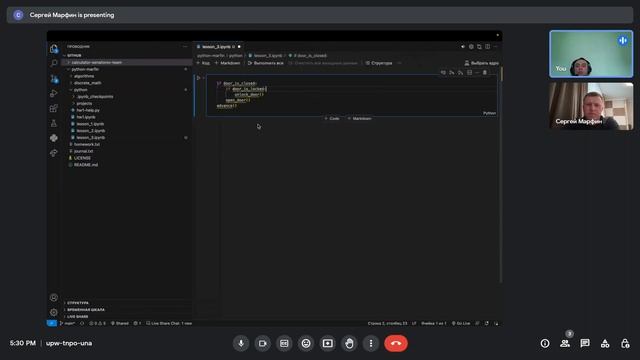Open the emoji reactions button

(306, 343)
